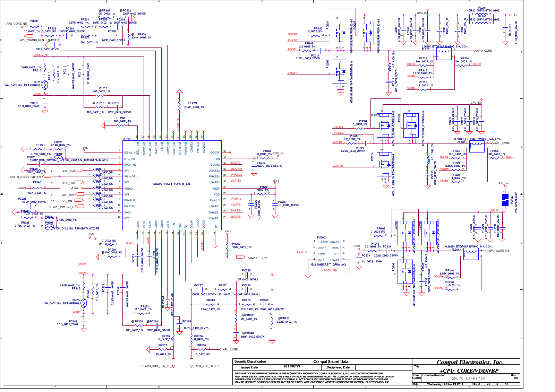The image size is (555, 392).
Task: Click the 'PU202' driver designator
Action: (x=321, y=238)
